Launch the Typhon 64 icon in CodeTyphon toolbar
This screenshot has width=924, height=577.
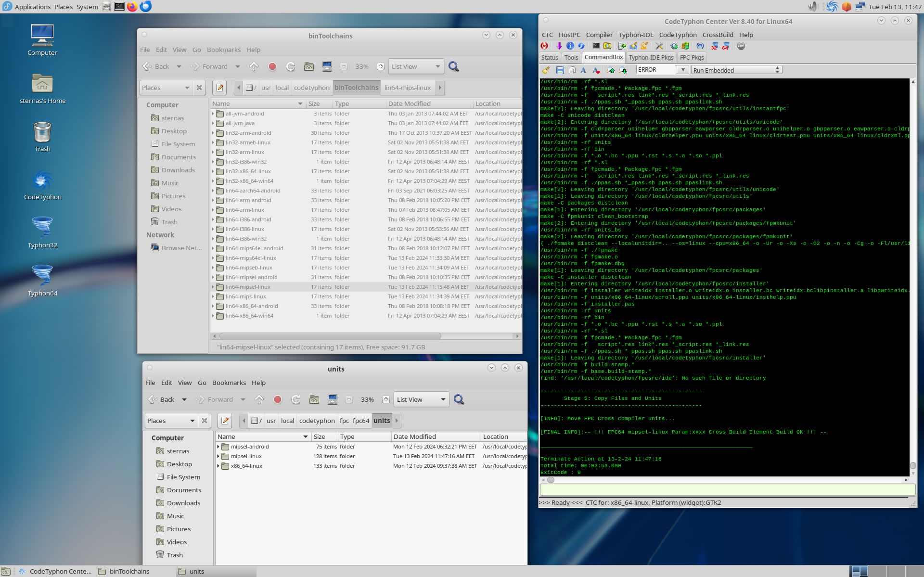(x=726, y=46)
